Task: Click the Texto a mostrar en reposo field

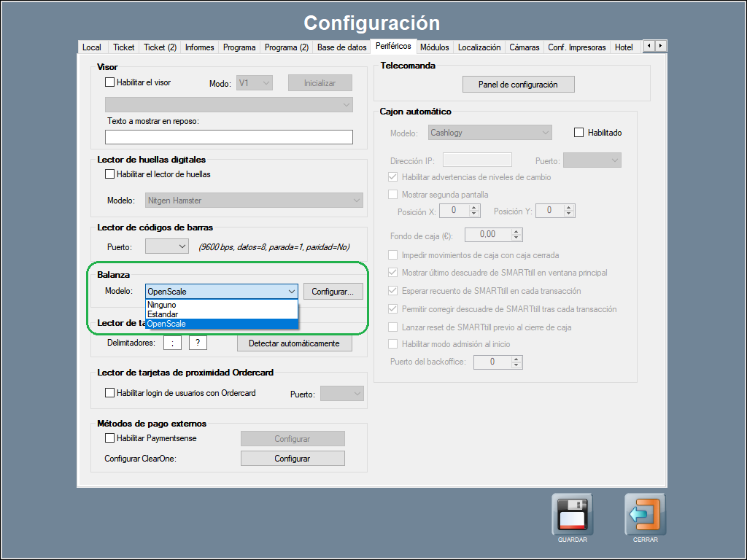Action: click(x=228, y=137)
